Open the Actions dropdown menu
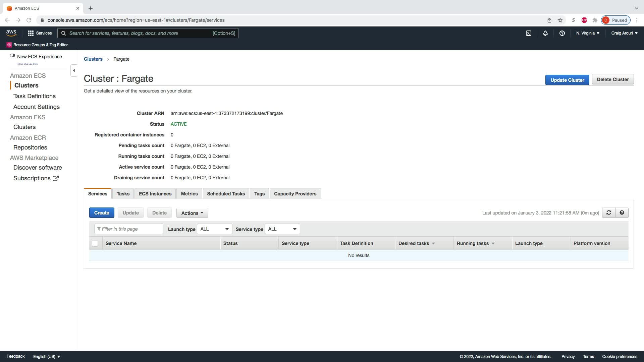Viewport: 644px width, 362px height. coord(192,213)
